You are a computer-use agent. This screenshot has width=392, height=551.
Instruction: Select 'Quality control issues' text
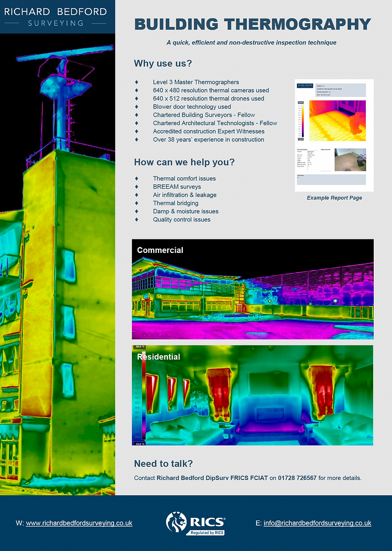(182, 220)
